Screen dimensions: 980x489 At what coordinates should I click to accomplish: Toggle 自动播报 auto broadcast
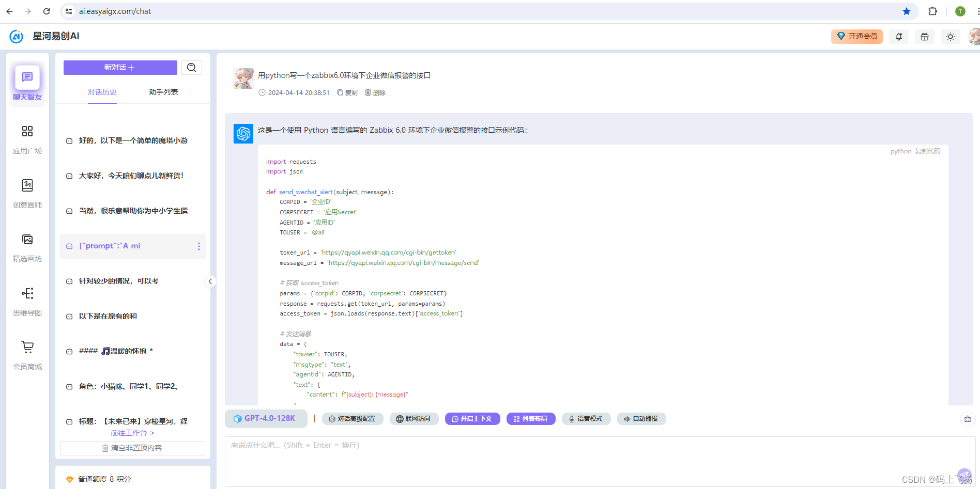[x=641, y=419]
